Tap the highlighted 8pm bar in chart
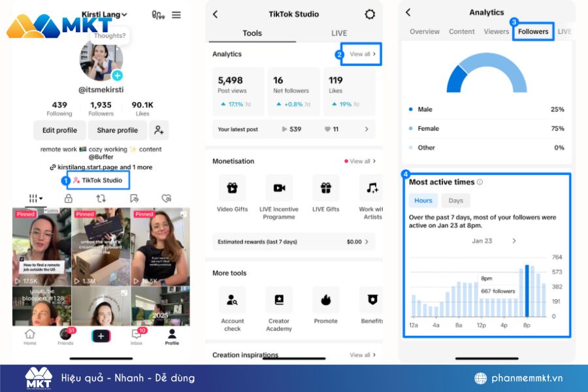This screenshot has width=588, height=392. 527,291
